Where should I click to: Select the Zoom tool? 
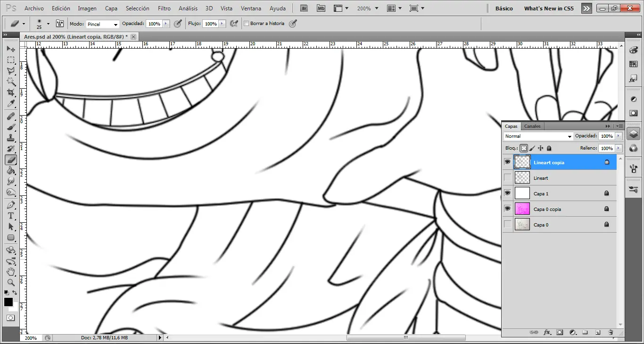[x=11, y=283]
